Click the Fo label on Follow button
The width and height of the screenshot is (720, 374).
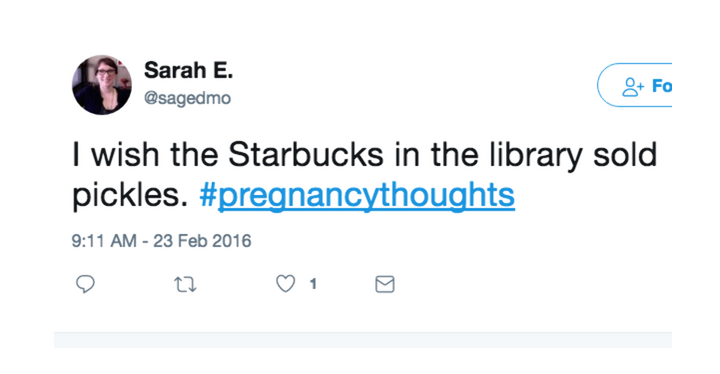[x=662, y=86]
